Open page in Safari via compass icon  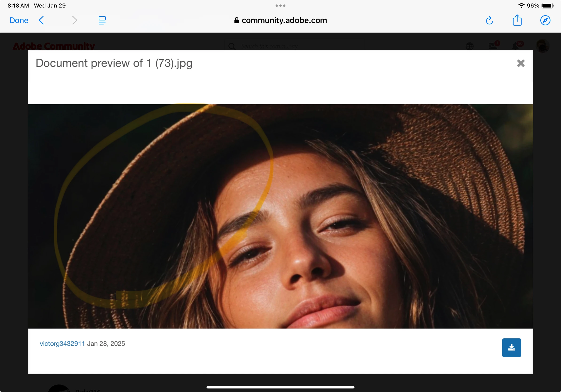pos(545,20)
